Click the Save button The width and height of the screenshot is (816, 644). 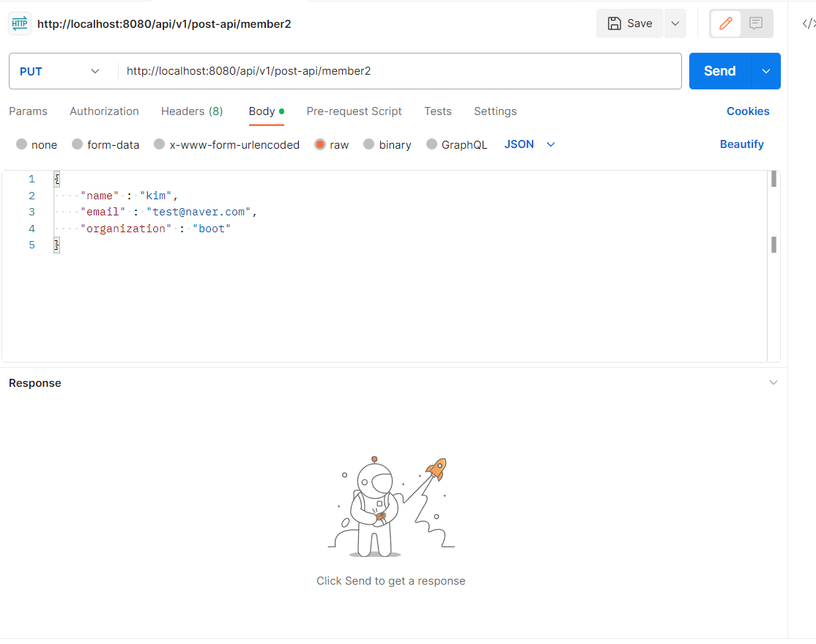tap(630, 23)
